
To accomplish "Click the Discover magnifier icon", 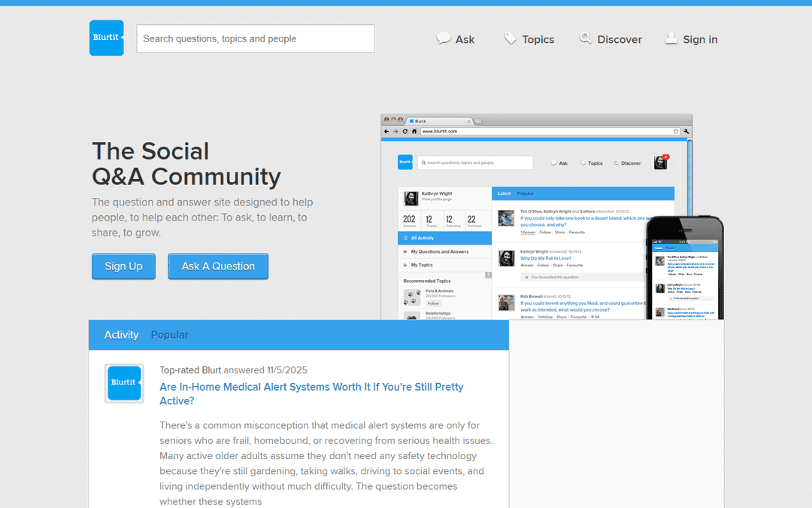I will (x=585, y=38).
